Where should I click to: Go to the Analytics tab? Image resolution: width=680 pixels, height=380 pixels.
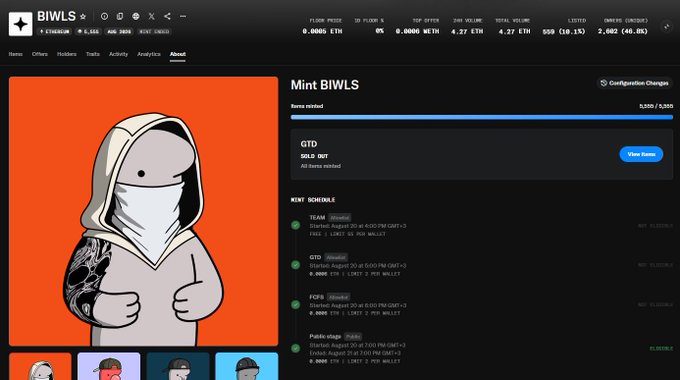coord(149,54)
